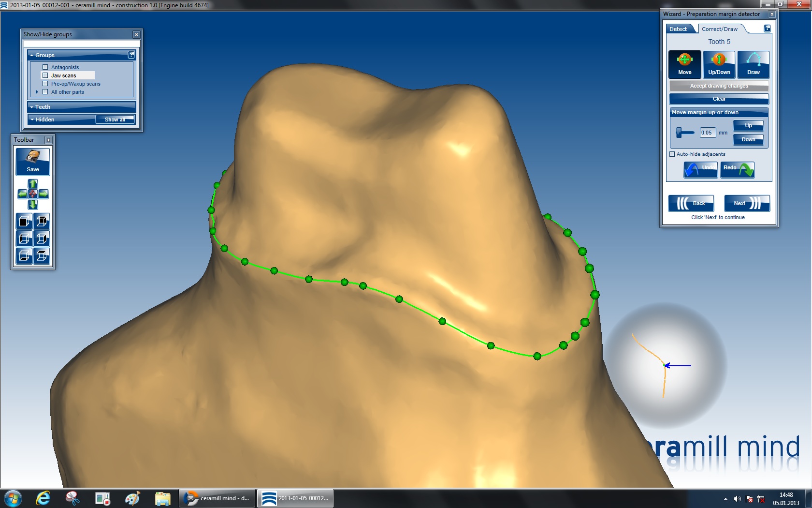
Task: Expand the Teeth section
Action: [x=32, y=107]
